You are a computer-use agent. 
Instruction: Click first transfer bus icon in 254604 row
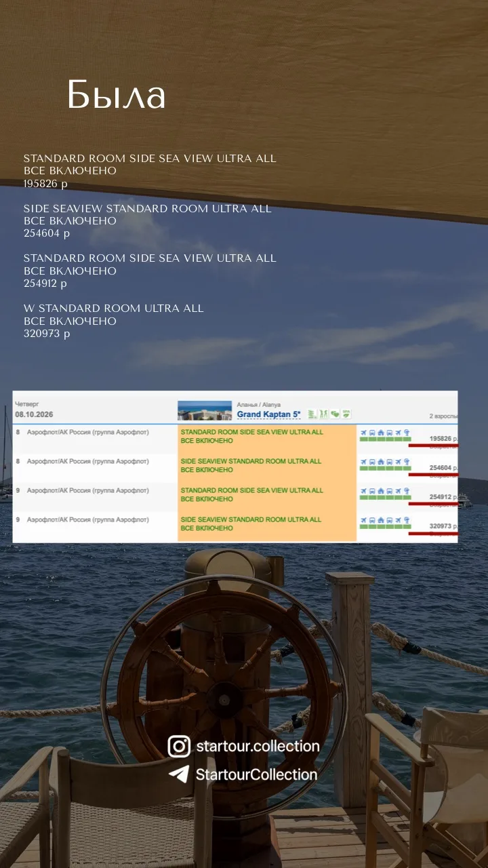[x=372, y=462]
